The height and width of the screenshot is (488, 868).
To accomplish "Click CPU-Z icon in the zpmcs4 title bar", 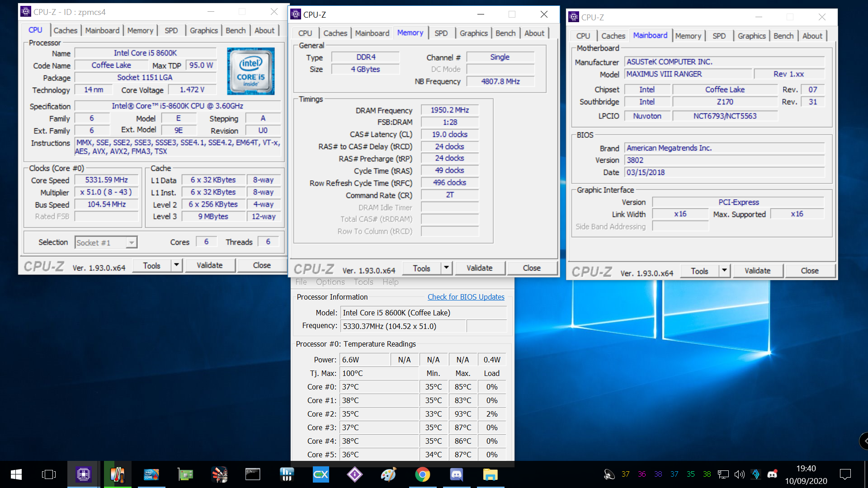I will point(26,12).
